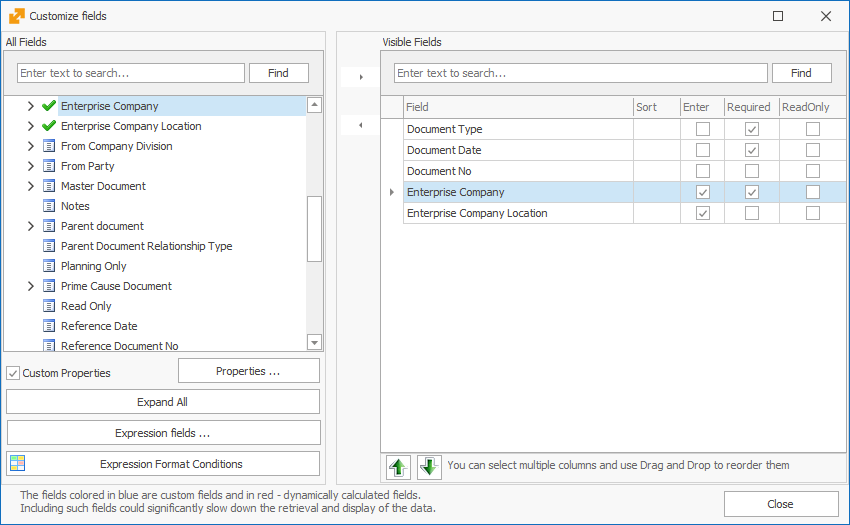Click the grid icon on Expression Format Conditions
Screen dimensions: 850x525
click(17, 463)
